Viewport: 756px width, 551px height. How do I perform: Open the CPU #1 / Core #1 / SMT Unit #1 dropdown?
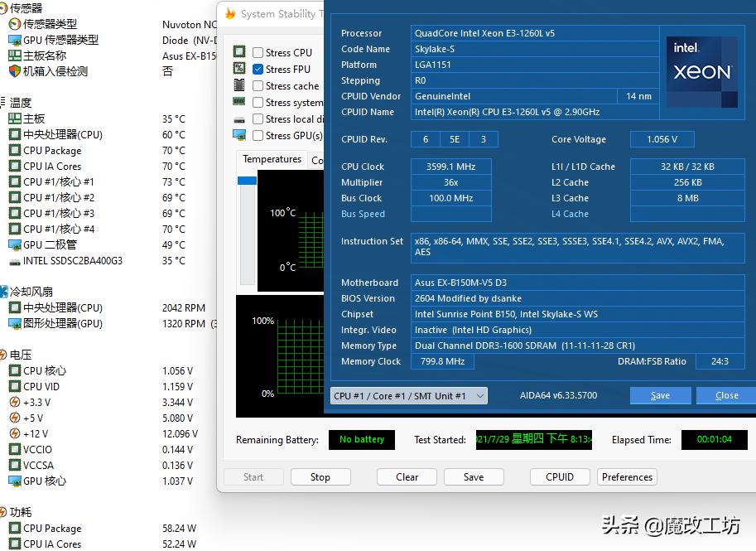pyautogui.click(x=409, y=395)
